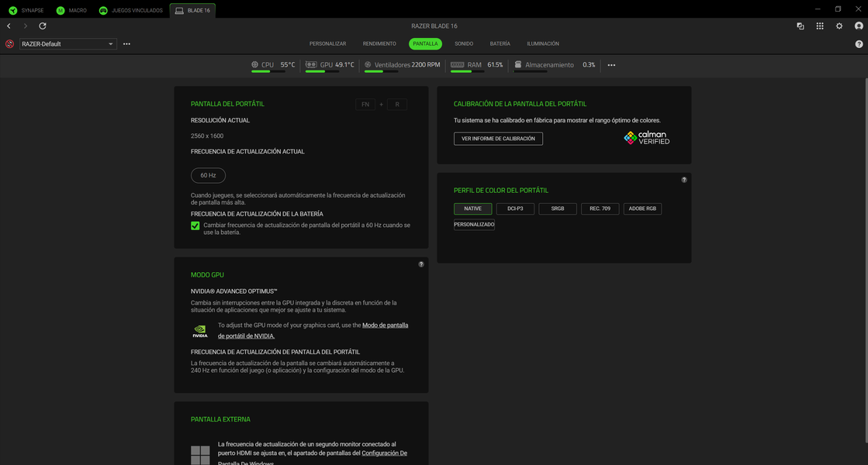Screen dimensions: 868x465
Task: Open the Juegos Vinculados tab
Action: [x=131, y=11]
